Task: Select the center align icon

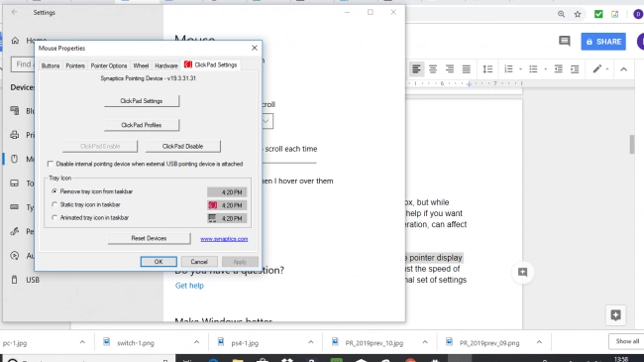Action: (433, 69)
